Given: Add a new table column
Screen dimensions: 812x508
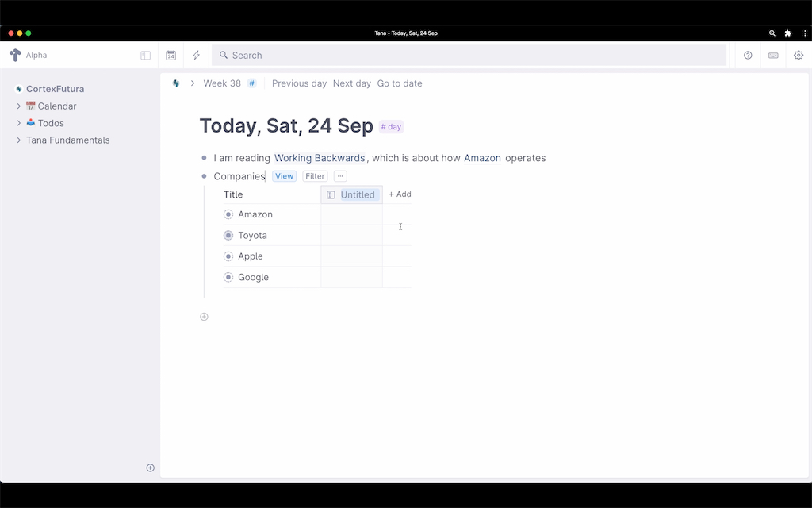Looking at the screenshot, I should click(400, 194).
